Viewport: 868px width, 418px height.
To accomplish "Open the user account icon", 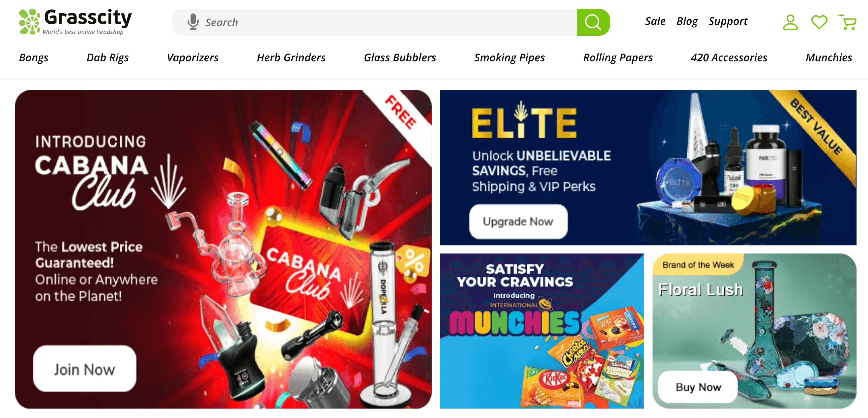I will [x=790, y=22].
